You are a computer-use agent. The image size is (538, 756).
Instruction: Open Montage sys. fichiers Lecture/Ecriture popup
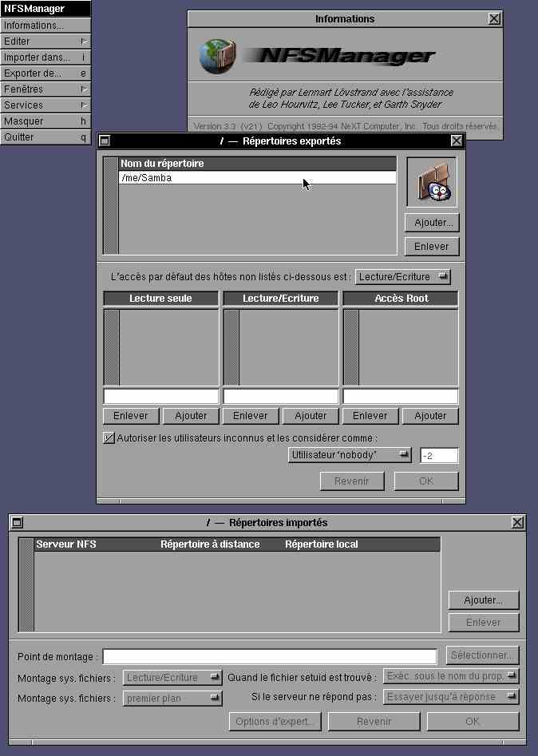click(172, 678)
